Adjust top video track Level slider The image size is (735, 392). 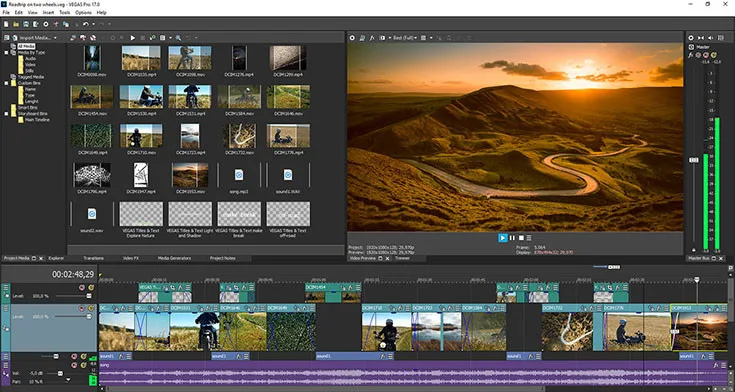click(x=89, y=296)
